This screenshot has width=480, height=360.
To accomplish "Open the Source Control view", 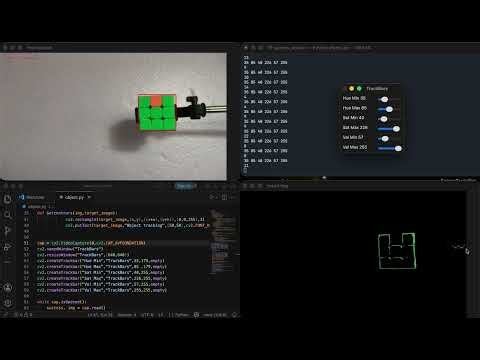I will 7,231.
